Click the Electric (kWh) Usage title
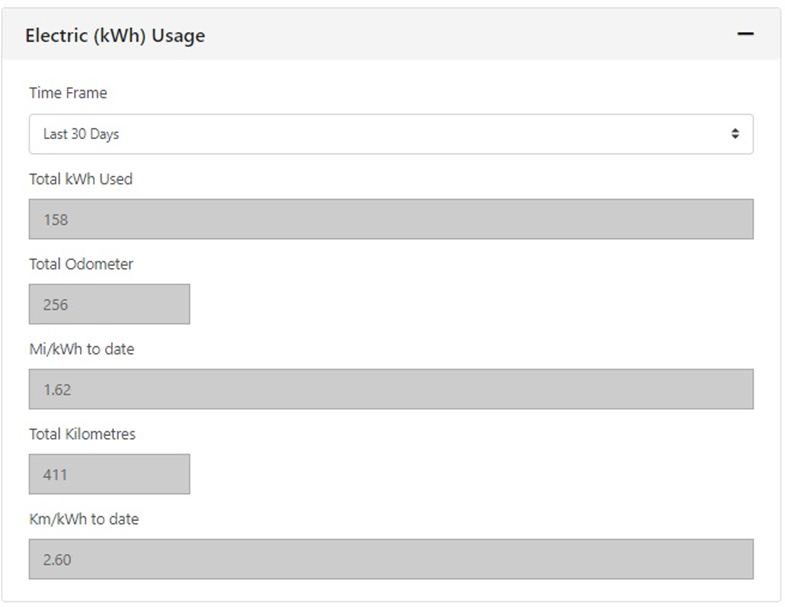This screenshot has height=607, width=785. pos(115,36)
